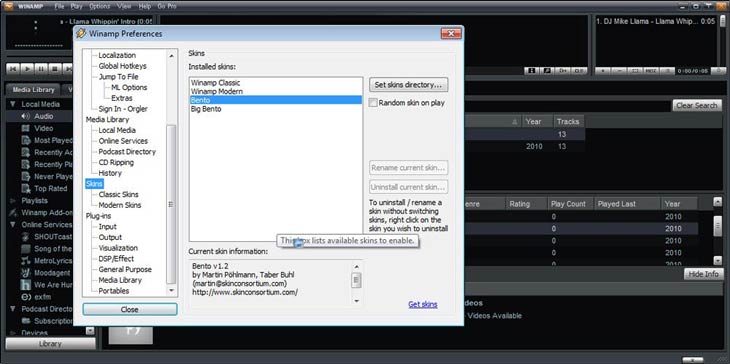Open Global Hotkeys preferences page
The image size is (730, 364).
(x=122, y=66)
